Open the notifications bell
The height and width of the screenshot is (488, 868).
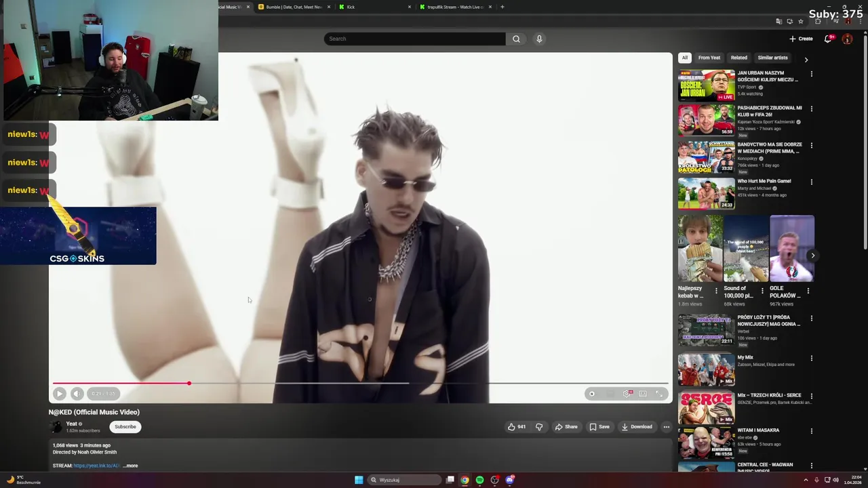pyautogui.click(x=828, y=39)
